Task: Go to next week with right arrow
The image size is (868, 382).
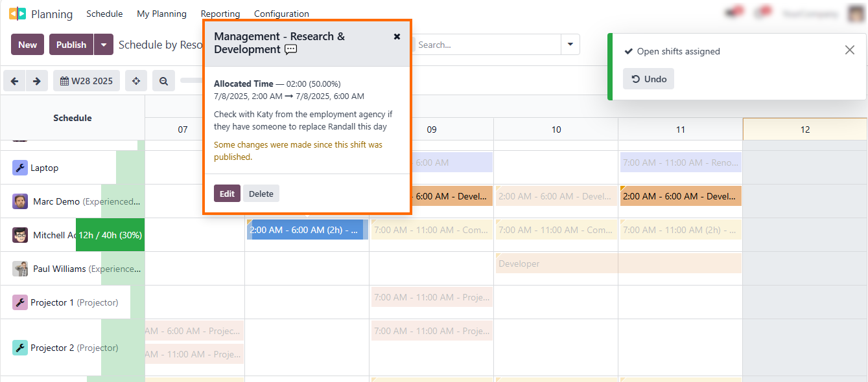Action: [x=37, y=81]
